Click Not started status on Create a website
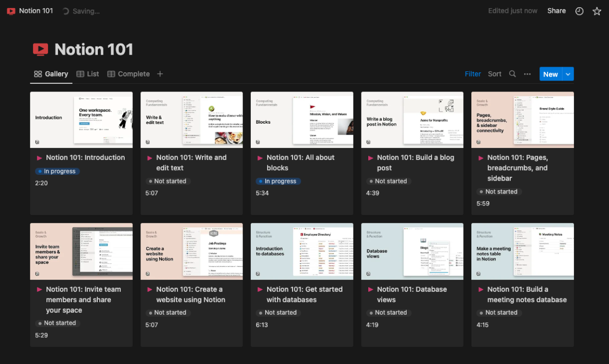 click(168, 313)
